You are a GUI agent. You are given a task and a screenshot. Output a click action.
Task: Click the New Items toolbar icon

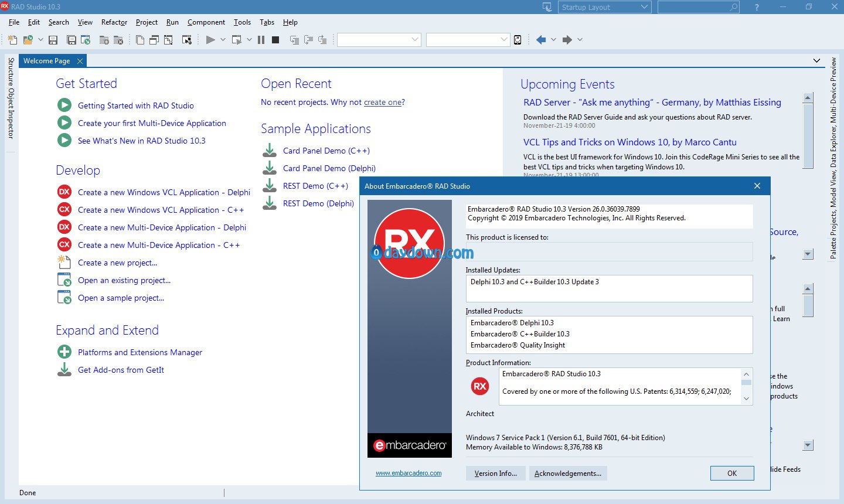[12, 40]
